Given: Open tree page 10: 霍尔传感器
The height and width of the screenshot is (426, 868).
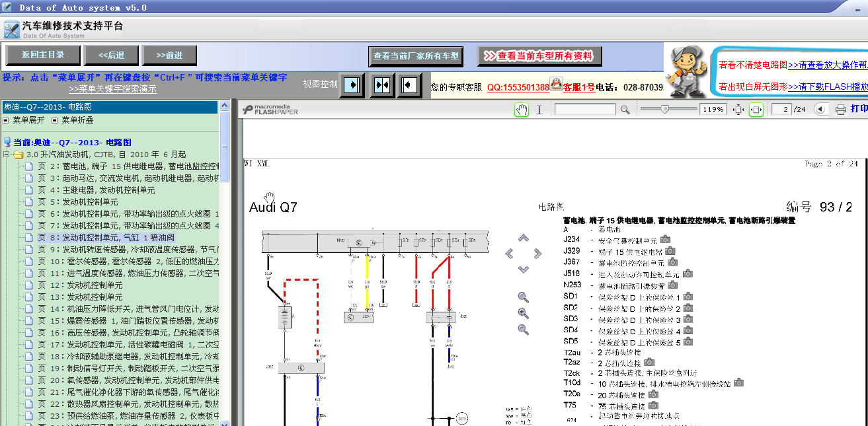Looking at the screenshot, I should point(128,261).
